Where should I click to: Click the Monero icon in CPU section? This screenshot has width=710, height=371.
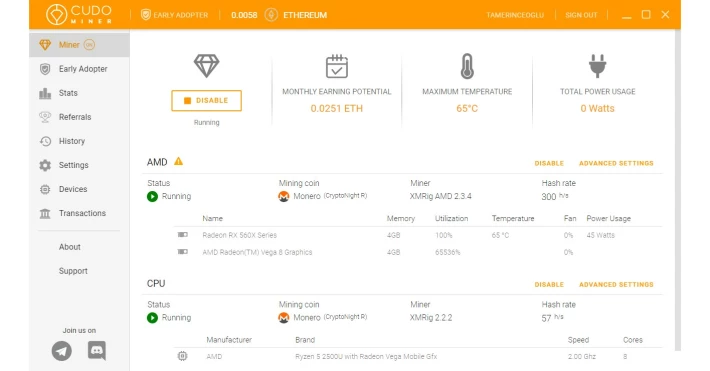tap(283, 318)
